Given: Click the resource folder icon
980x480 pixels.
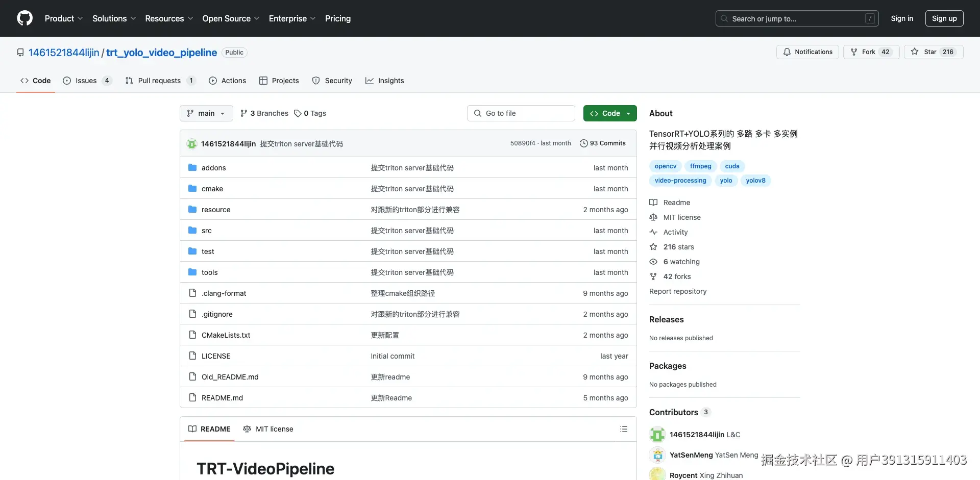Looking at the screenshot, I should coord(192,209).
